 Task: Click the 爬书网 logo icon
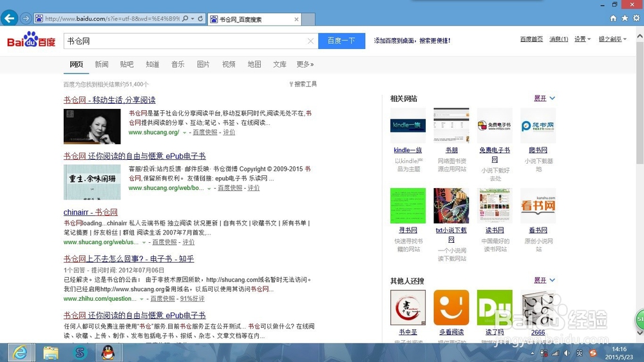pos(538,126)
